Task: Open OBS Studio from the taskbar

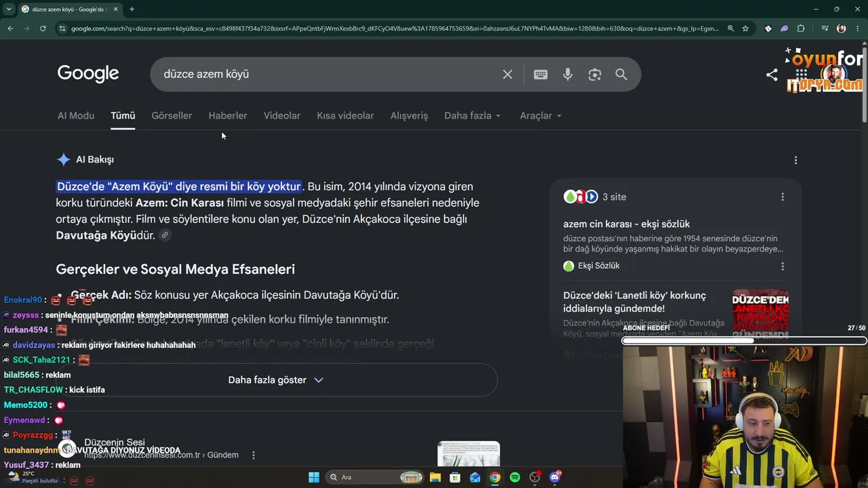Action: (x=535, y=477)
